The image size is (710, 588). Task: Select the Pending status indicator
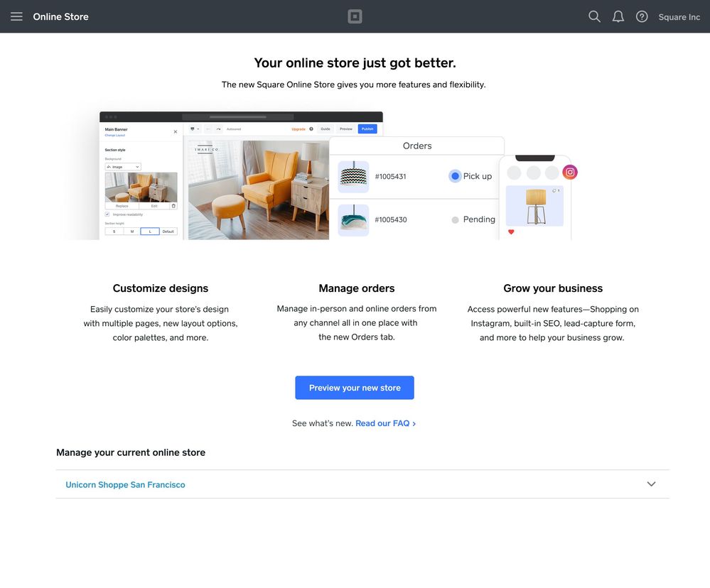click(455, 220)
